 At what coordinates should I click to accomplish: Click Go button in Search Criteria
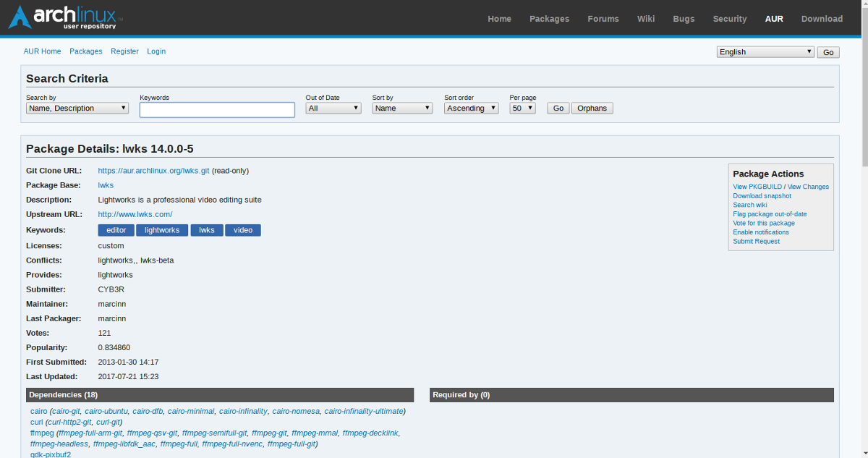pyautogui.click(x=558, y=109)
